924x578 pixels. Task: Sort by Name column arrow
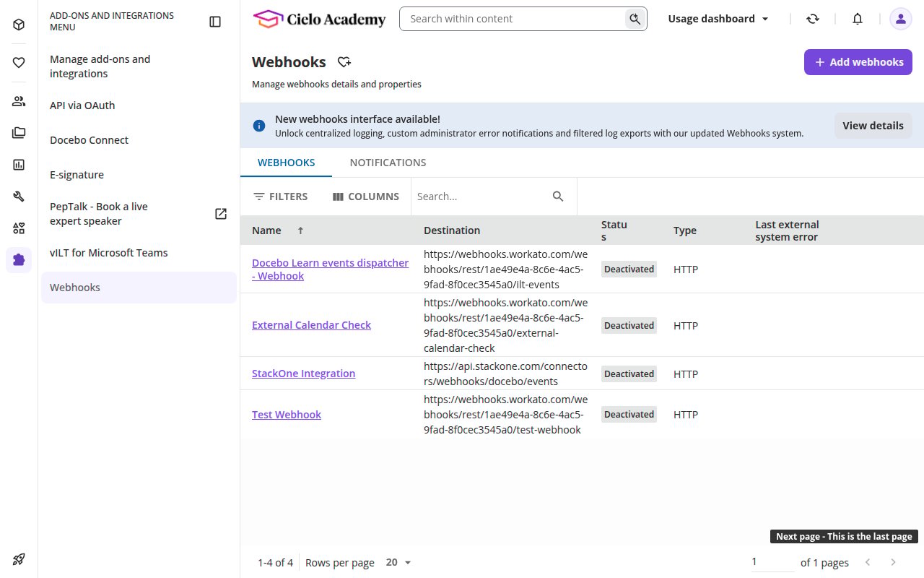(x=300, y=230)
